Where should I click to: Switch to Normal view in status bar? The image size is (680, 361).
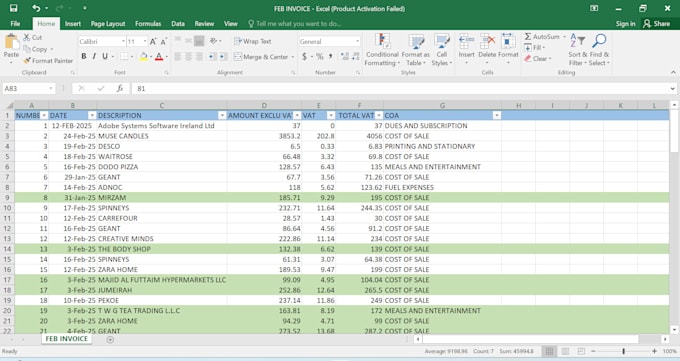(x=549, y=351)
